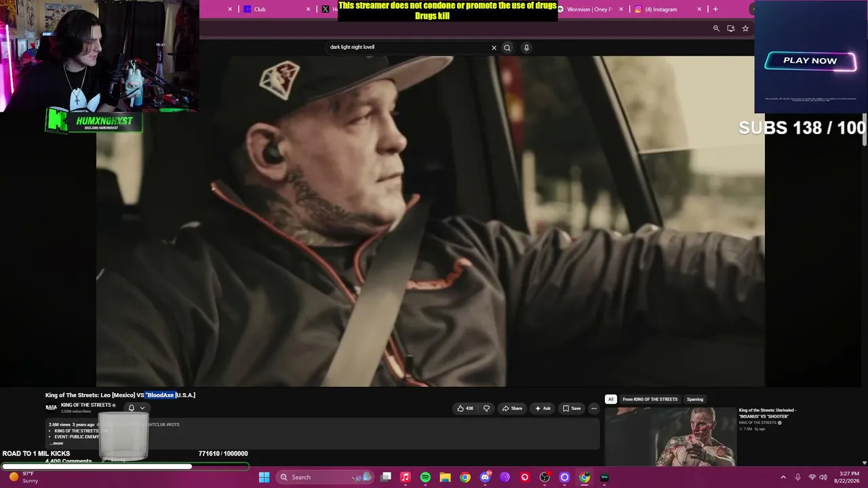Screen dimensions: 868x488
Task: Close the Wormism Oney browser tab
Action: (621, 9)
